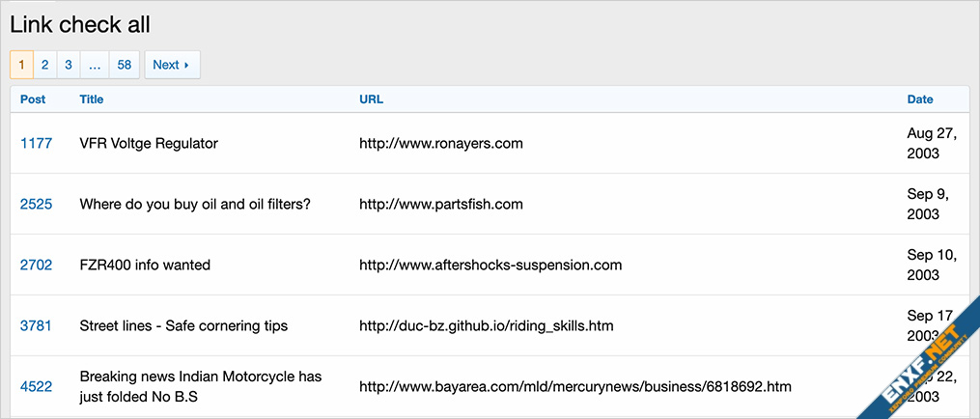Click the partsfish.com URL

coord(440,204)
